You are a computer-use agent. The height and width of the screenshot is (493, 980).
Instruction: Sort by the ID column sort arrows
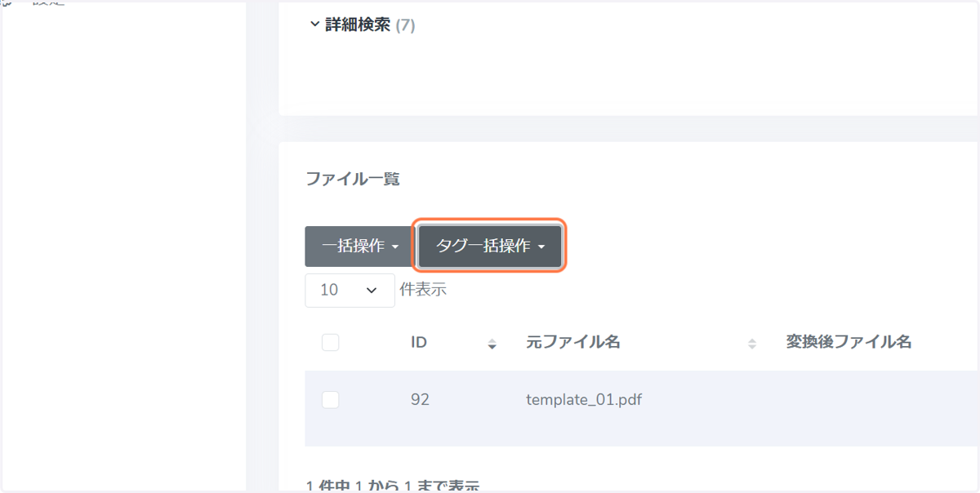(x=492, y=344)
